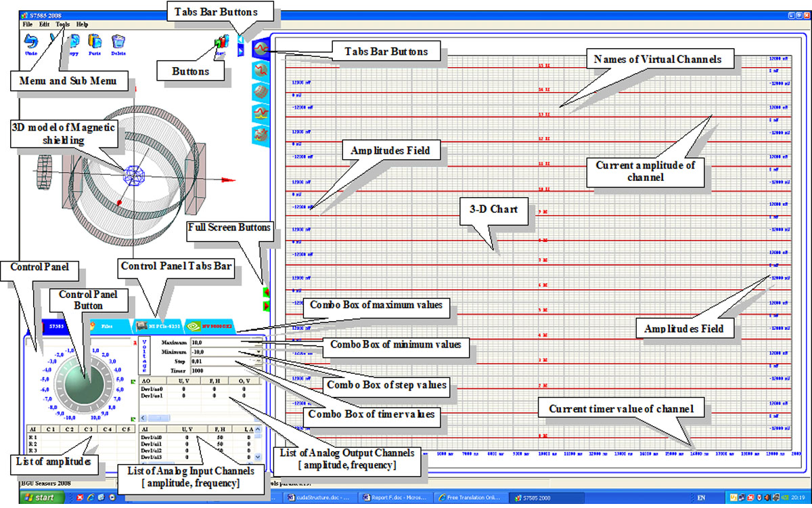Select the fourth chart tab with yellow line
812x508 pixels.
click(260, 113)
